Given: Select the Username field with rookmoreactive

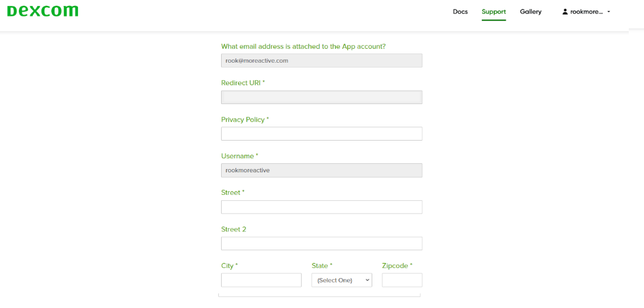Looking at the screenshot, I should click(321, 170).
